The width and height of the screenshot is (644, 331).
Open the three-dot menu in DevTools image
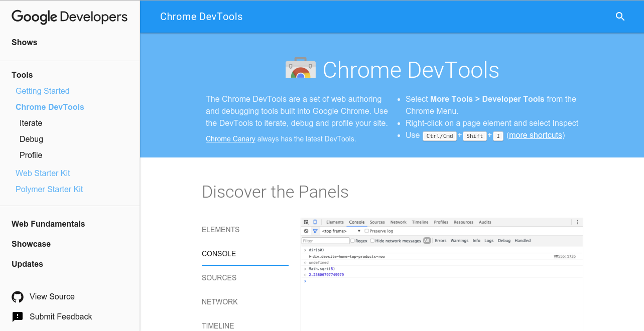(578, 222)
